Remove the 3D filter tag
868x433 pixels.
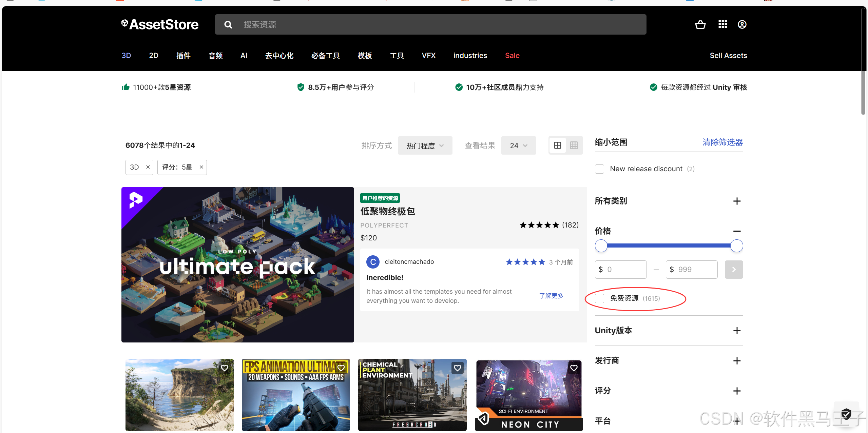point(148,167)
